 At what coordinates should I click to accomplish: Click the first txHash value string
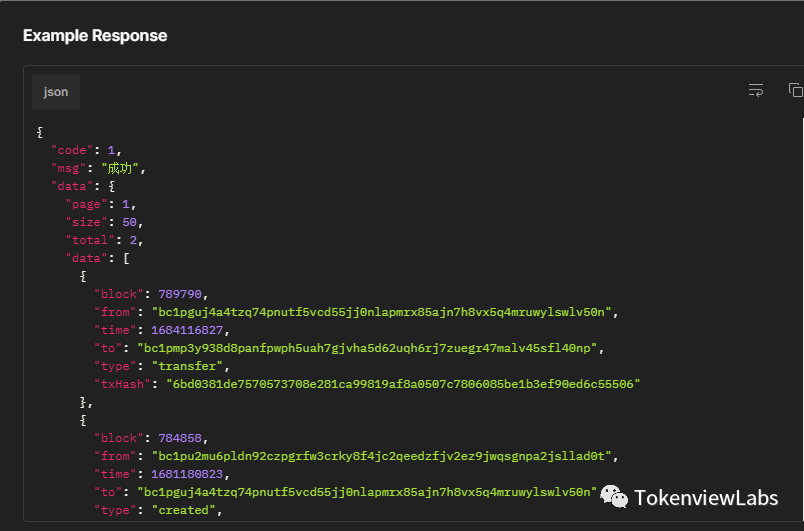403,384
